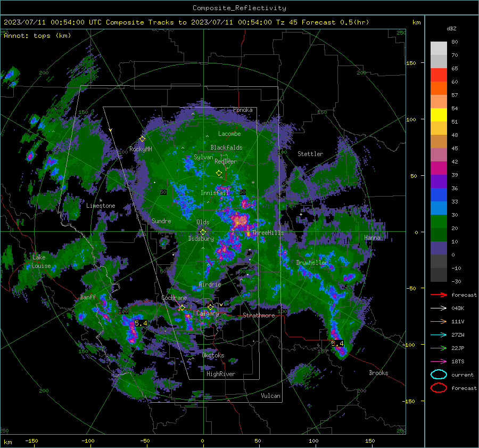Click the Innisfail city label

click(214, 193)
